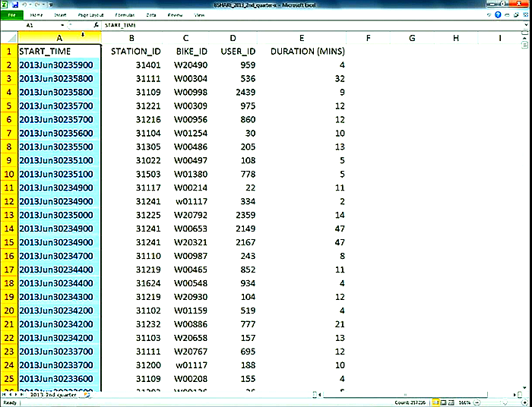Click station ID cell 31624

(x=131, y=283)
